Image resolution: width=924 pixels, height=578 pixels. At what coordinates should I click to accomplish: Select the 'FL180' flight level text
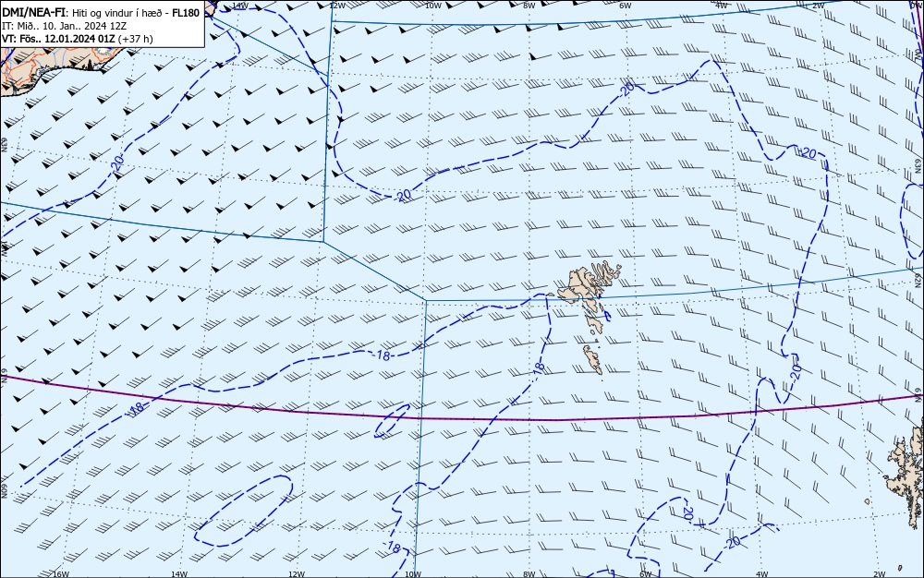[x=187, y=12]
